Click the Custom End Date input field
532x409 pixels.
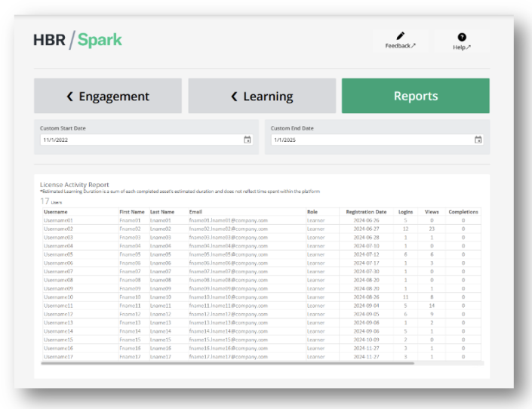click(x=370, y=140)
